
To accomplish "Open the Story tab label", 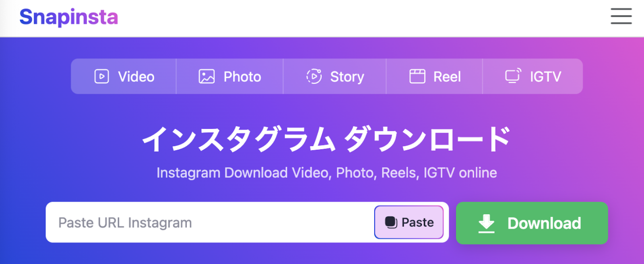I will click(347, 77).
